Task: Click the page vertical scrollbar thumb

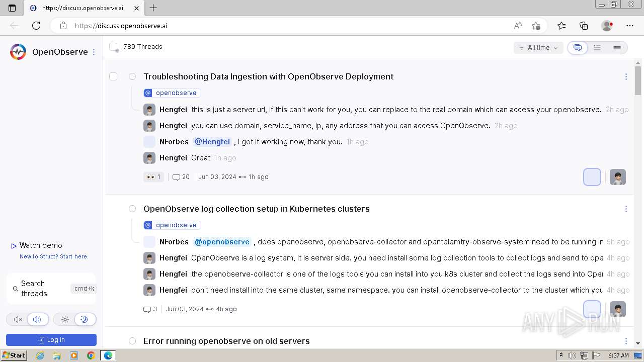Action: (638, 80)
